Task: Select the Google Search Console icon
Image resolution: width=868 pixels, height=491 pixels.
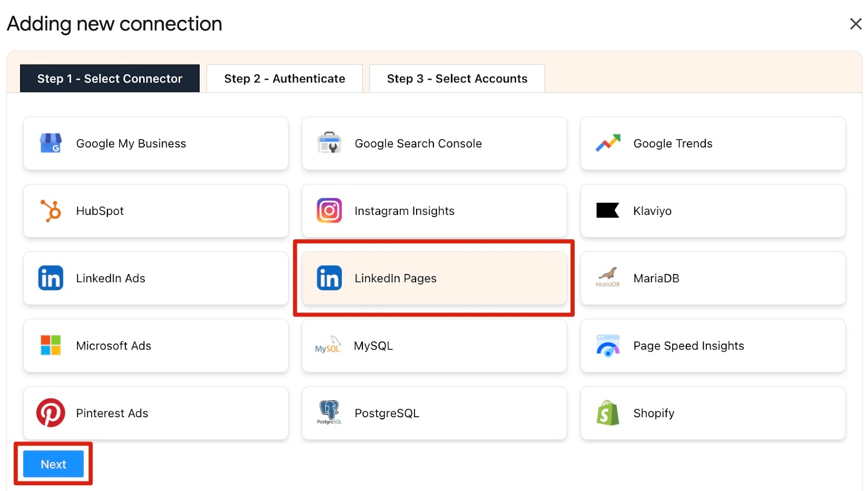Action: [329, 143]
